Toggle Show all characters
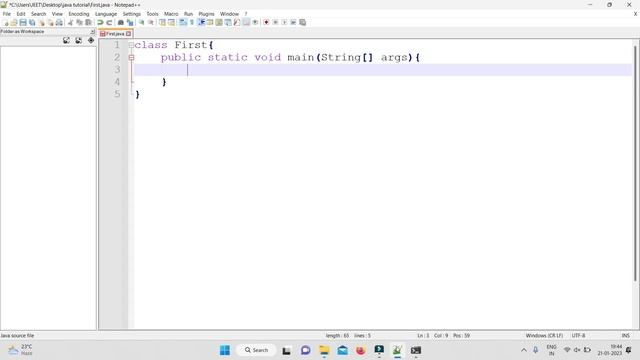 (192, 22)
